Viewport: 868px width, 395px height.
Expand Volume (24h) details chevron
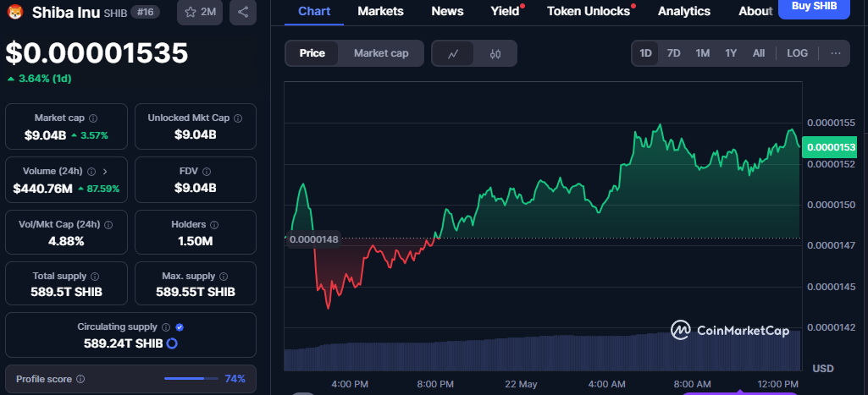coord(105,172)
